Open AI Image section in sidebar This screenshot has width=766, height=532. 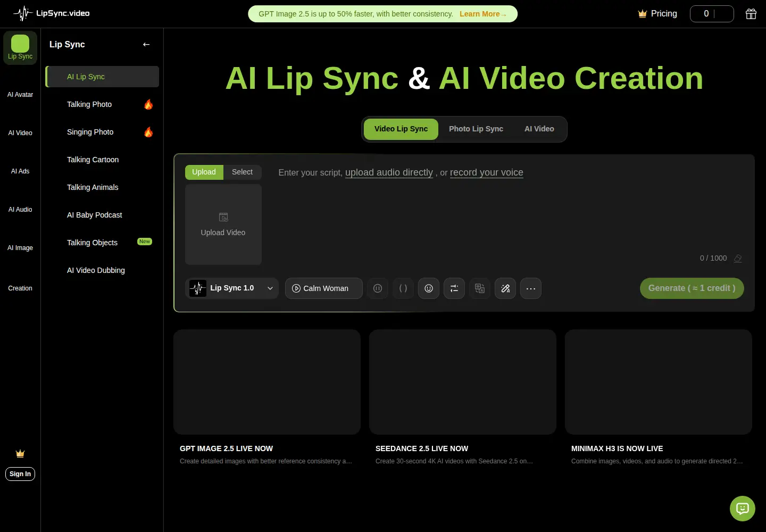(x=20, y=248)
